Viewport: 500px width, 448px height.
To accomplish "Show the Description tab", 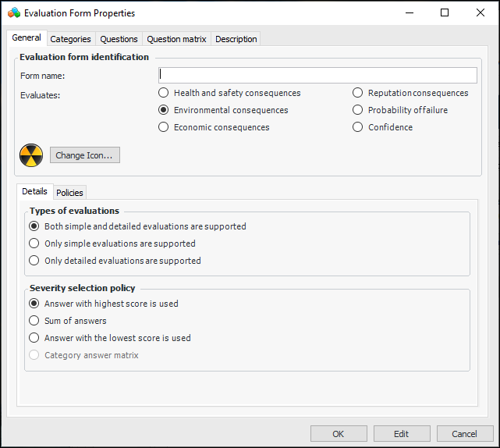I will [235, 39].
